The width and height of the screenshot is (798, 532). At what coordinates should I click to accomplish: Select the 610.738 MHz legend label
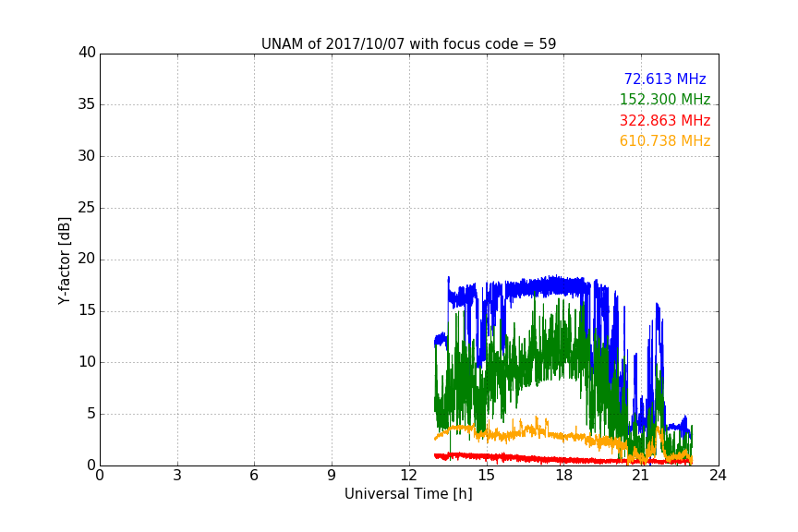coord(665,141)
